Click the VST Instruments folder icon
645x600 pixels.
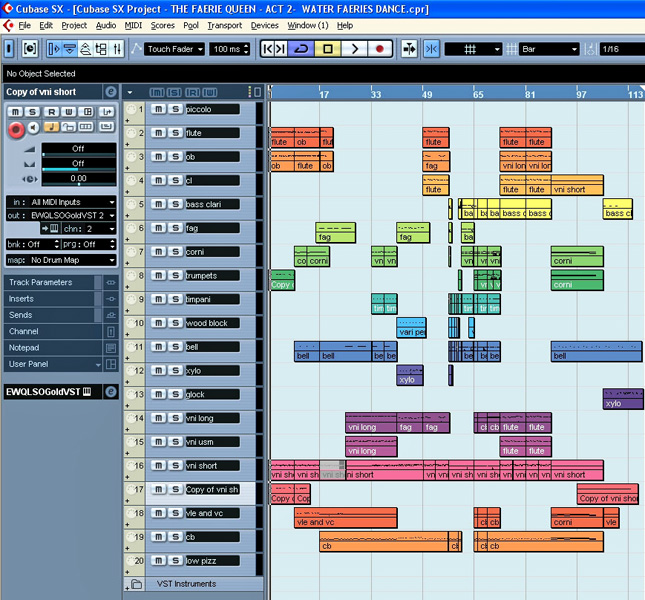click(x=136, y=584)
